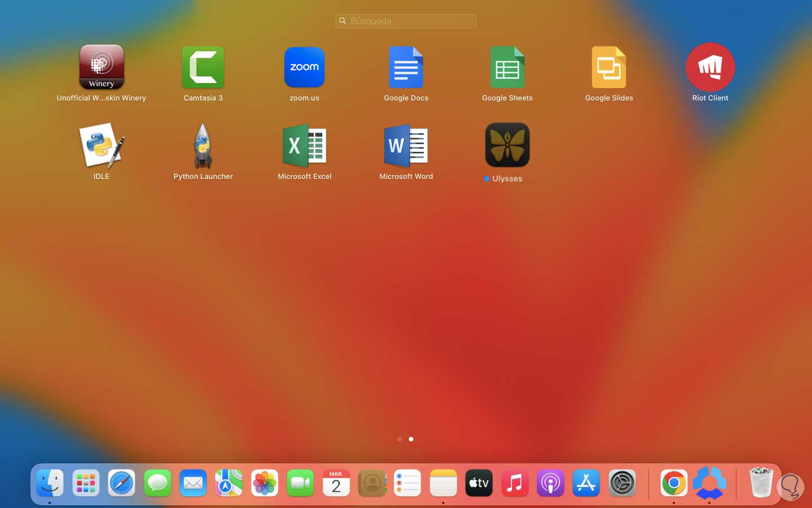Open Camtasia 3 app
The width and height of the screenshot is (812, 508).
[x=203, y=68]
